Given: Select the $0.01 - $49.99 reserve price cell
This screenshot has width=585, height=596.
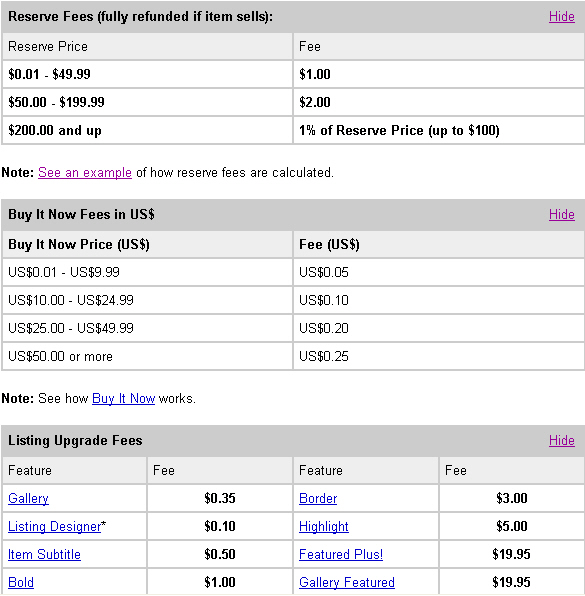Looking at the screenshot, I should click(147, 74).
